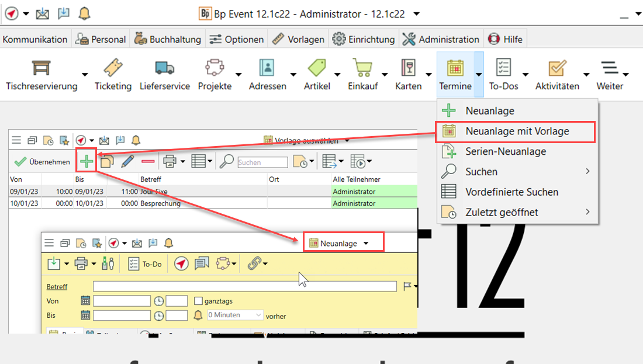Open the Tischreservierung module icon
The width and height of the screenshot is (643, 364).
pyautogui.click(x=41, y=68)
